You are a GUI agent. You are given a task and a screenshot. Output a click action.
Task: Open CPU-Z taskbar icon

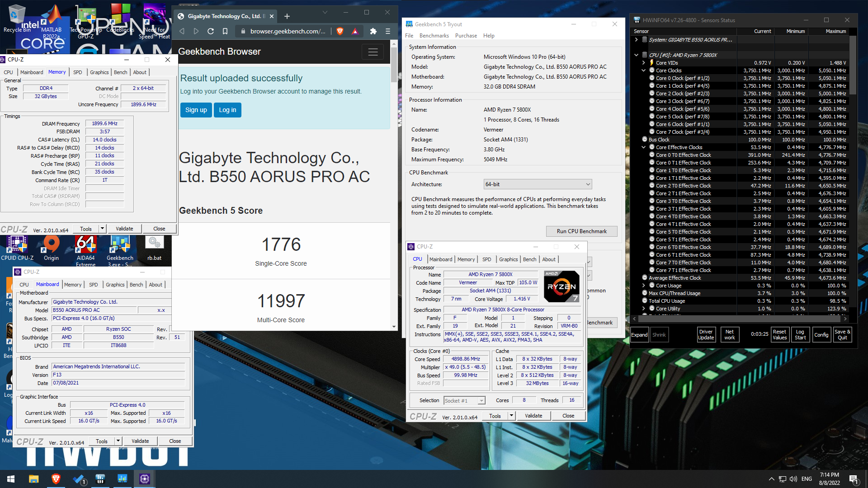(145, 479)
